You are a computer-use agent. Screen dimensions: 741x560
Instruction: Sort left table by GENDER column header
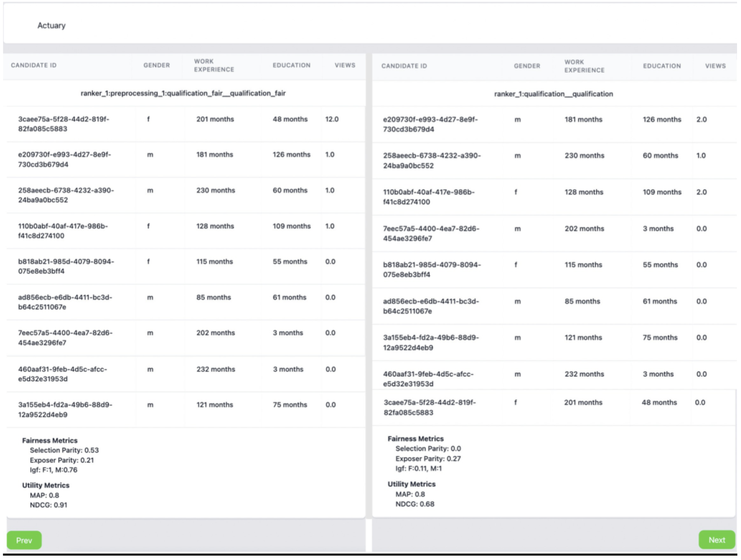[x=156, y=66]
